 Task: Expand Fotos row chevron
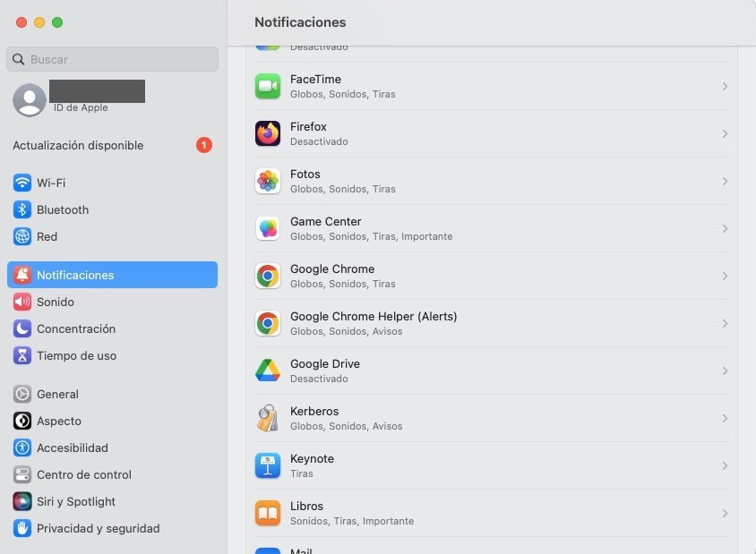click(725, 181)
